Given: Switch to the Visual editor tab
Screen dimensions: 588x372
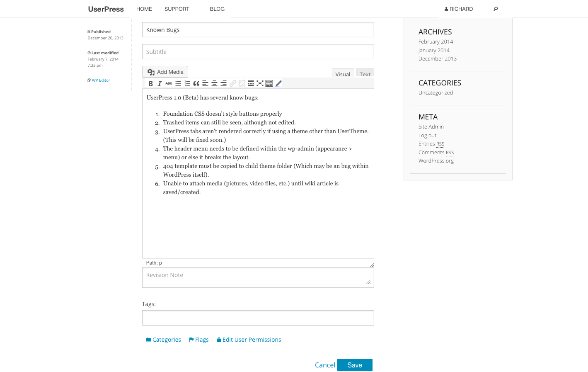Looking at the screenshot, I should tap(343, 73).
